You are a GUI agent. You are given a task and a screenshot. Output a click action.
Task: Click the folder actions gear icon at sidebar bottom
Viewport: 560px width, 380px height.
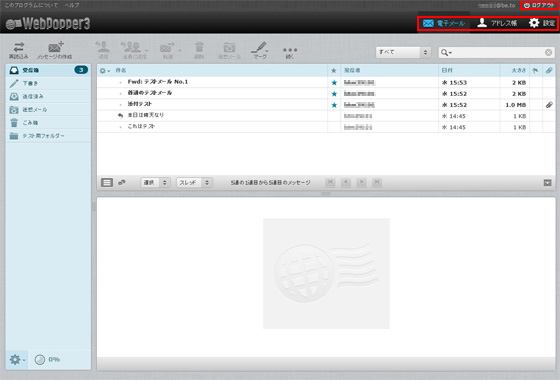click(17, 359)
